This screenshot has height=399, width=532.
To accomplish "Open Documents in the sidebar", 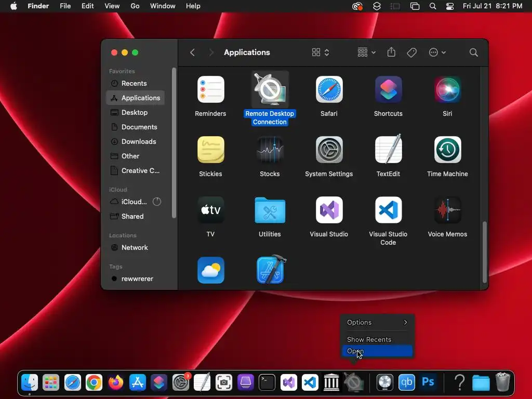I will [136, 127].
